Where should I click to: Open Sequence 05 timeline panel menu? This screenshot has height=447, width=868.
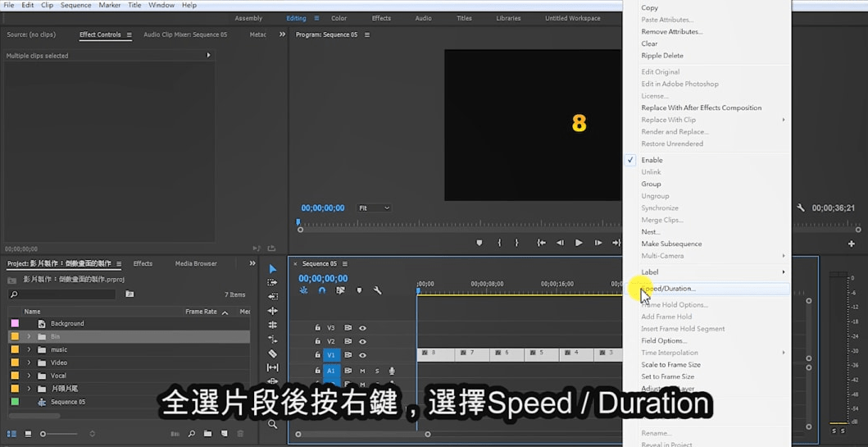[x=345, y=263]
